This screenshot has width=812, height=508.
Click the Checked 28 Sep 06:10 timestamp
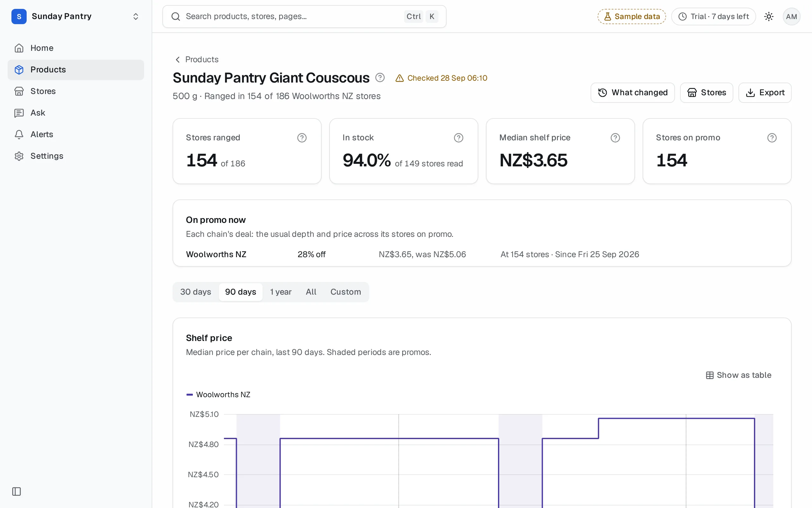447,78
